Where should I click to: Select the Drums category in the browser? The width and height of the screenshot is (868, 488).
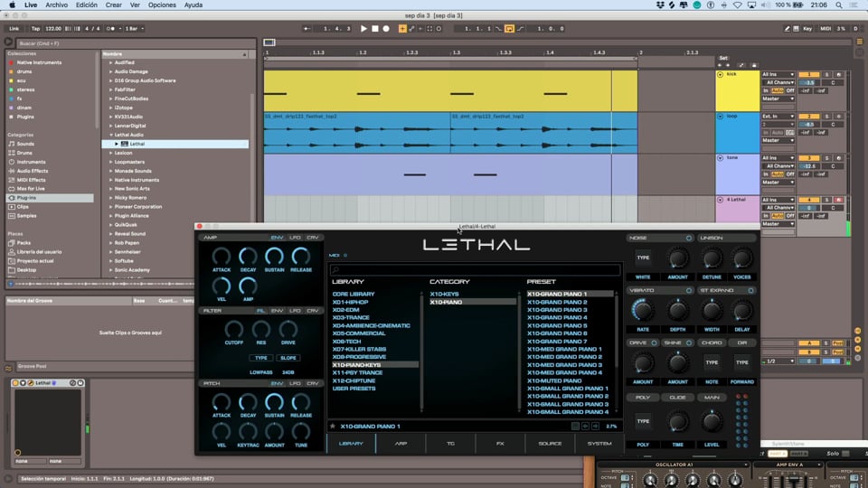pos(24,153)
